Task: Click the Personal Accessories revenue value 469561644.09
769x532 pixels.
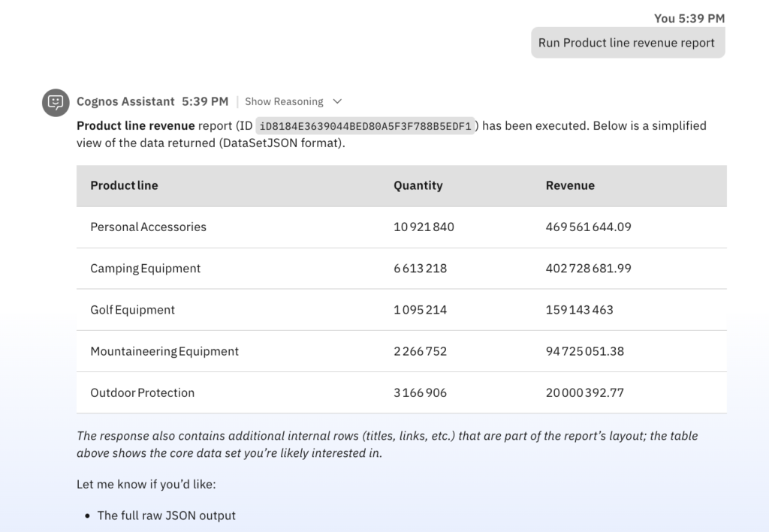Action: (x=588, y=227)
